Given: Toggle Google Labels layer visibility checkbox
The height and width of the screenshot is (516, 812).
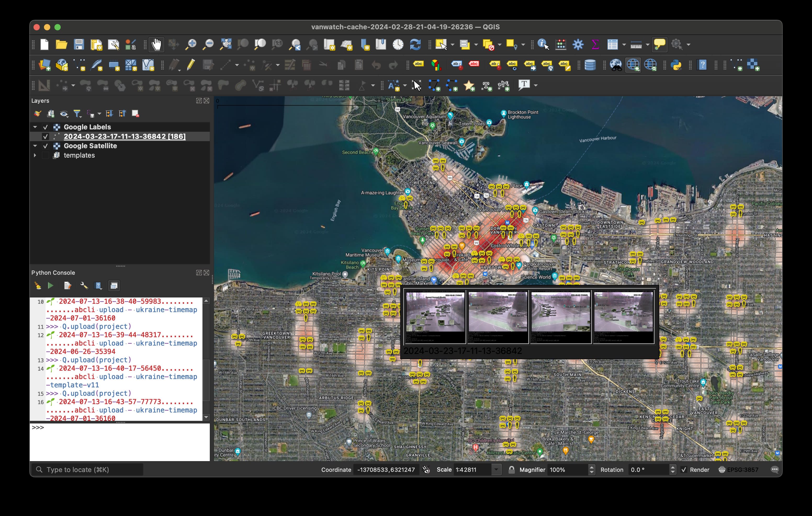Looking at the screenshot, I should click(x=46, y=127).
